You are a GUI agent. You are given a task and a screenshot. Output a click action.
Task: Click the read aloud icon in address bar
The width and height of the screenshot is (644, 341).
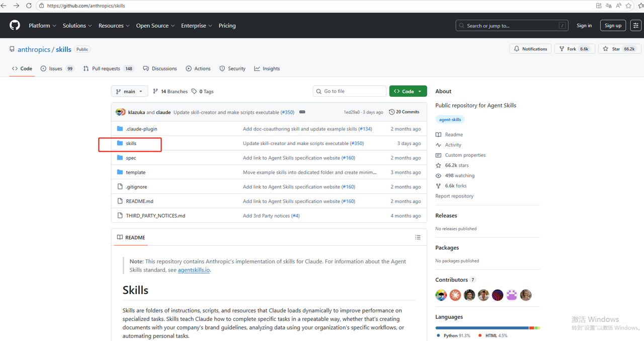[619, 6]
